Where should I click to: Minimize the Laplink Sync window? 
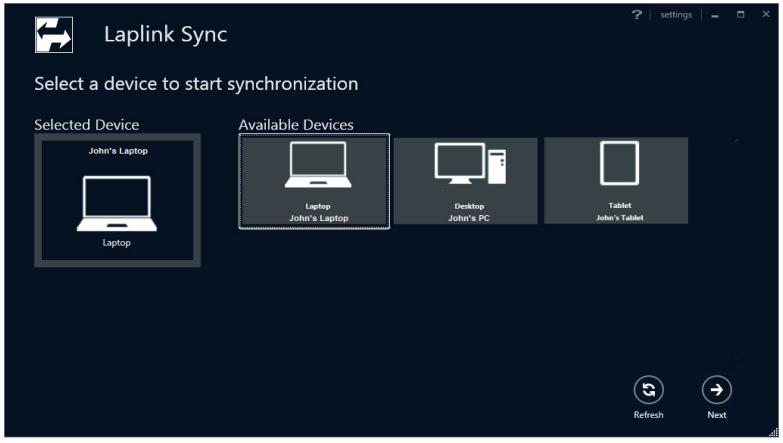tap(715, 15)
